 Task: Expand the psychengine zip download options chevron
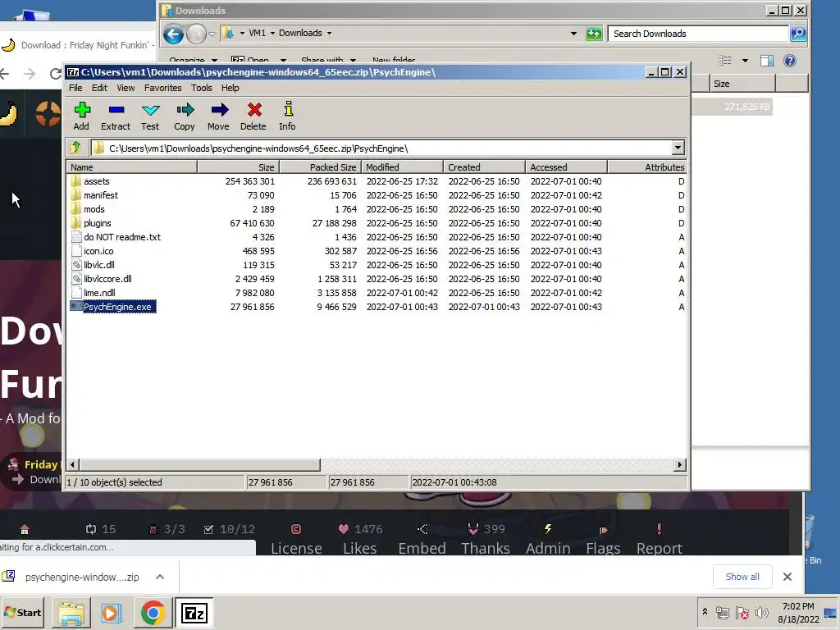click(x=160, y=577)
